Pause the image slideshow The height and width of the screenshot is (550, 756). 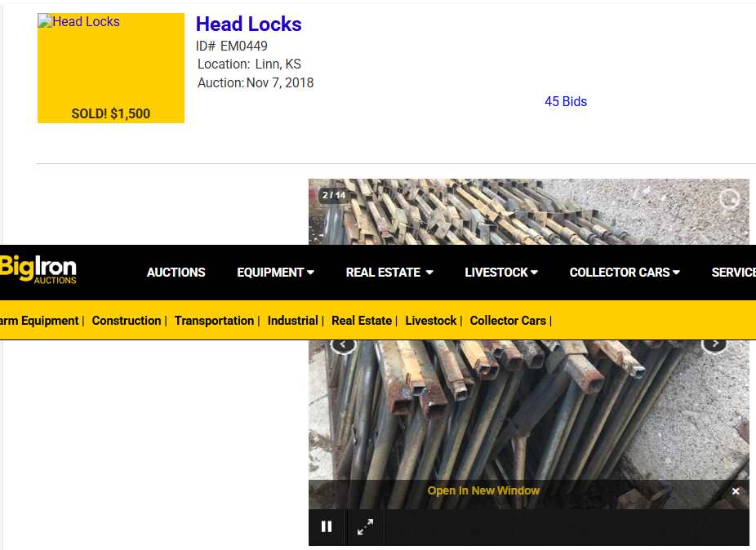point(327,526)
